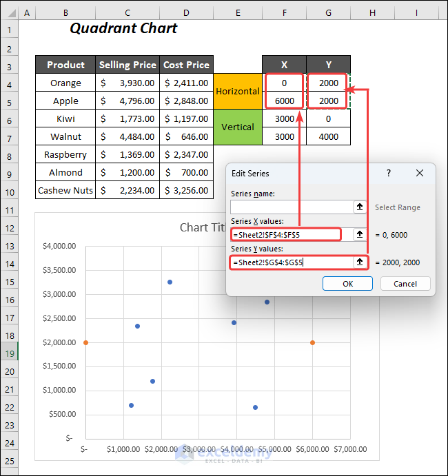Screen dimensions: 448x476
Task: Click the $500.00 vertical axis label
Action: pyautogui.click(x=62, y=414)
